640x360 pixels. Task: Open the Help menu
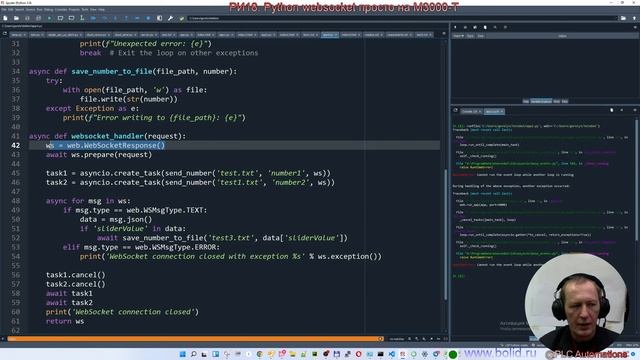point(102,9)
